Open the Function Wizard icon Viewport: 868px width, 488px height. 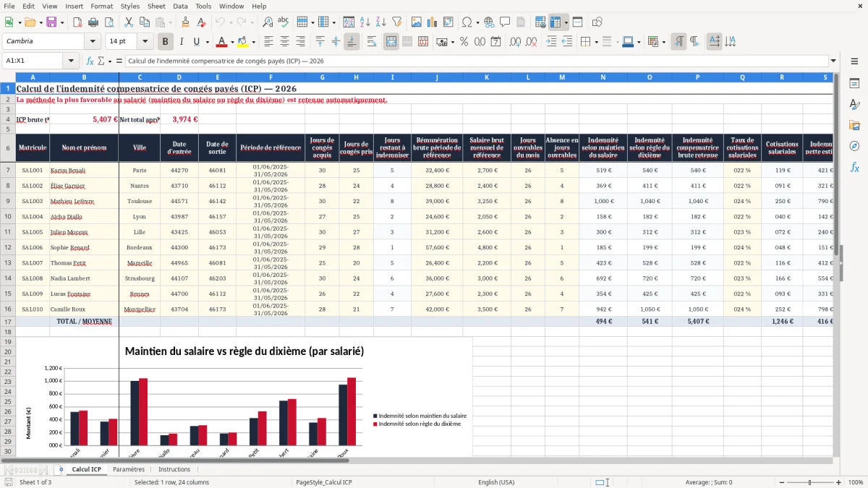90,61
